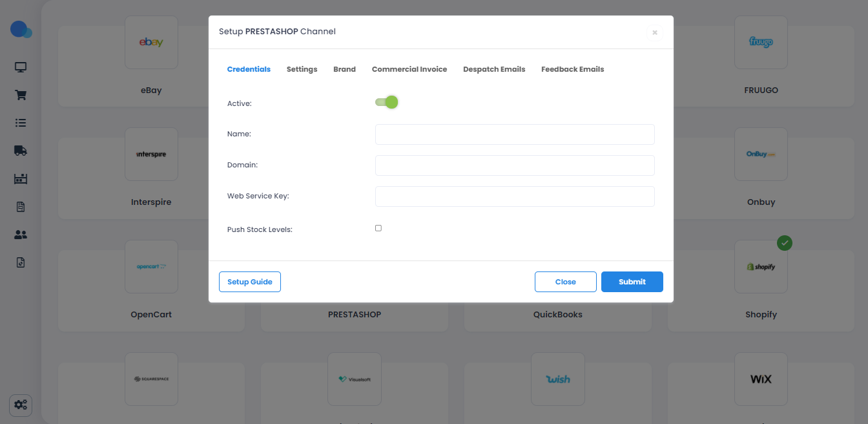Open the settings gears icon

[x=21, y=405]
